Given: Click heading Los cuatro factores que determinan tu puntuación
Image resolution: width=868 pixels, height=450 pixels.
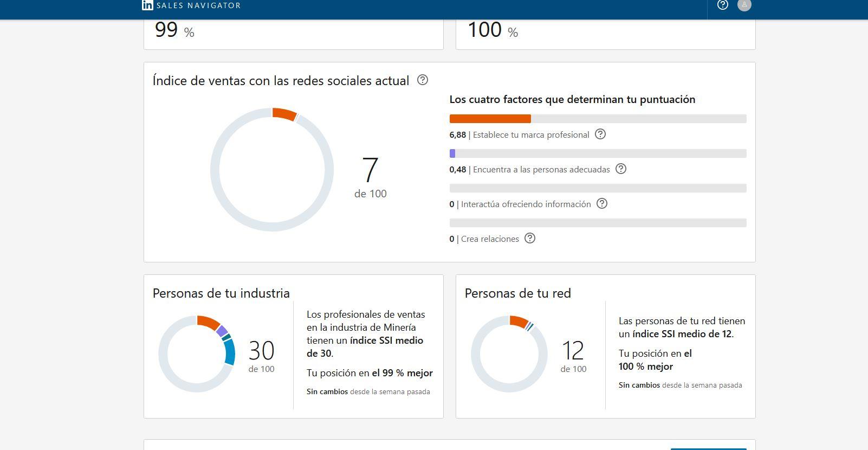Looking at the screenshot, I should [x=572, y=99].
